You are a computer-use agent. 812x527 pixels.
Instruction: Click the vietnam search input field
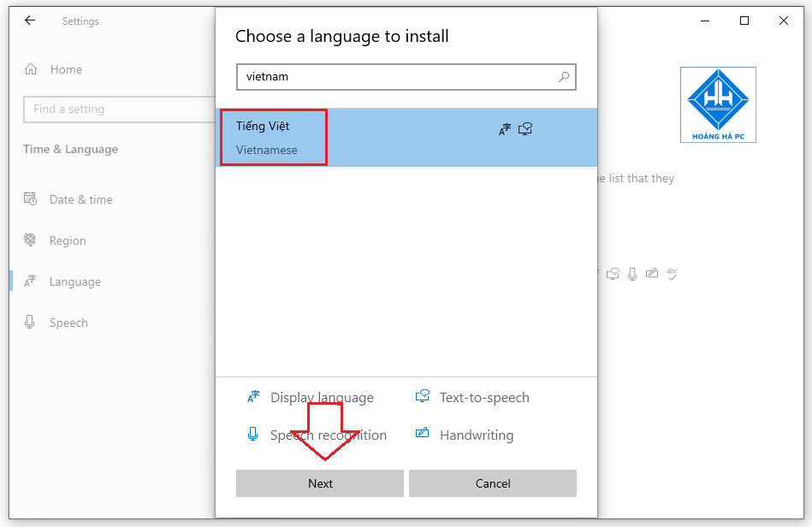(385, 77)
